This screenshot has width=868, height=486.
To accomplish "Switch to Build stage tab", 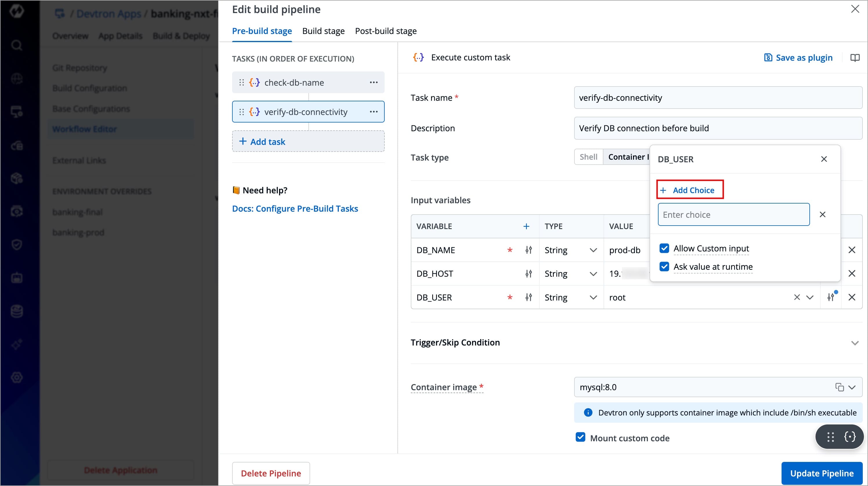I will click(x=323, y=31).
